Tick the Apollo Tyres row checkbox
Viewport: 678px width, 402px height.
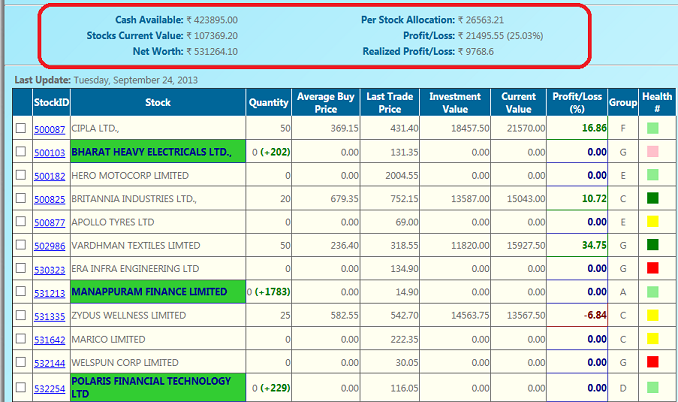tap(21, 221)
